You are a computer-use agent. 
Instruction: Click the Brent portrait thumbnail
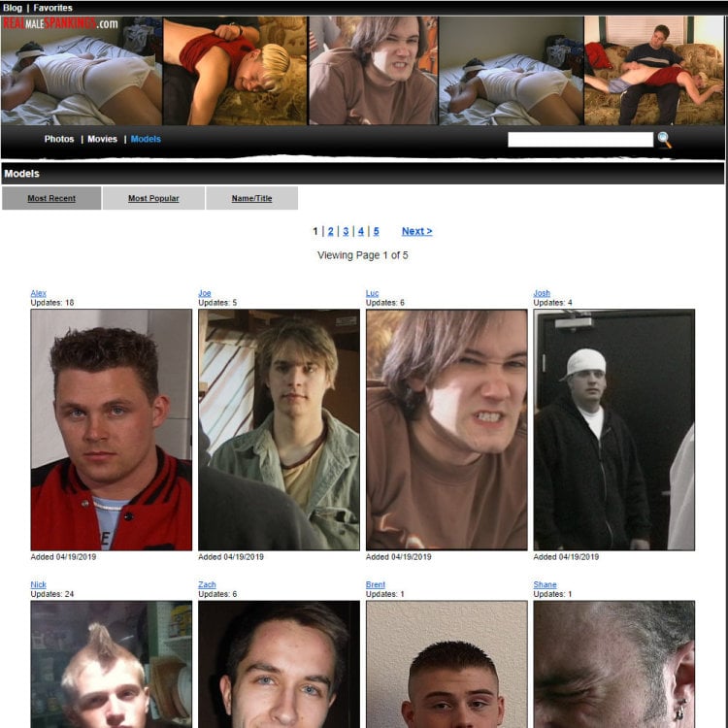(x=447, y=664)
